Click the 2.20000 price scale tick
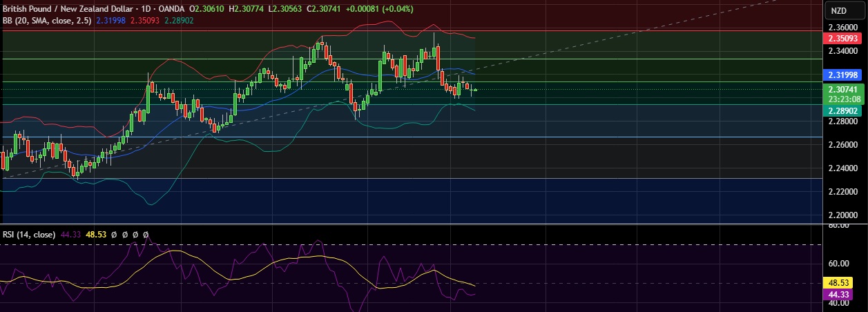This screenshot has width=868, height=312. 844,215
